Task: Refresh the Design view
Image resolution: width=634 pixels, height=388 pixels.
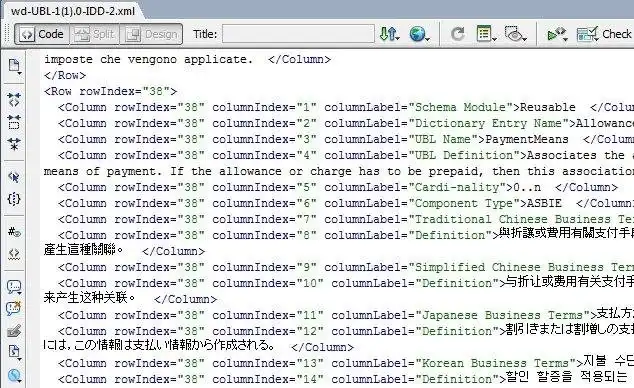Action: click(458, 34)
